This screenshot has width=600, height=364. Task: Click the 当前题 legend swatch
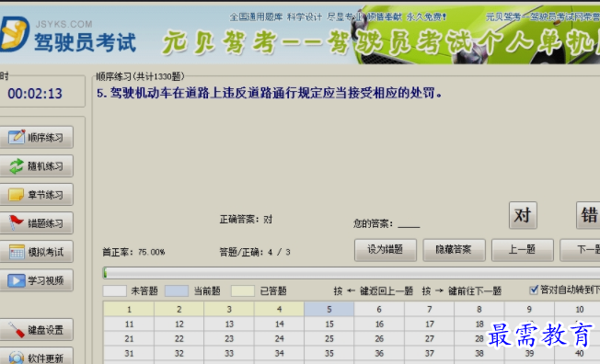pos(177,291)
